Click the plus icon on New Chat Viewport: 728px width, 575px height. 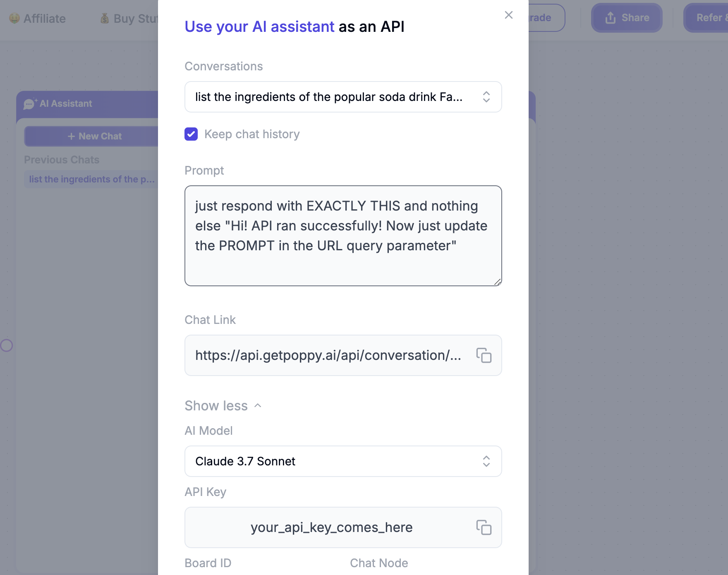[71, 136]
